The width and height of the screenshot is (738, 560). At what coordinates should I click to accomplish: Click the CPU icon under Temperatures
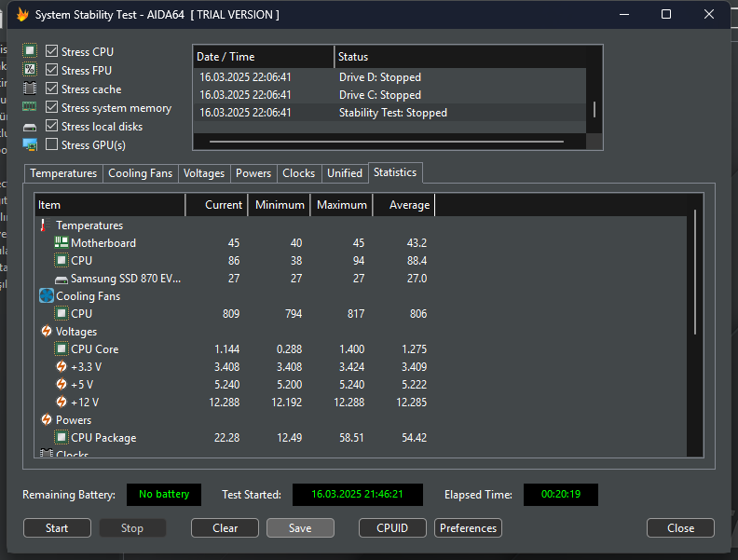click(x=61, y=260)
